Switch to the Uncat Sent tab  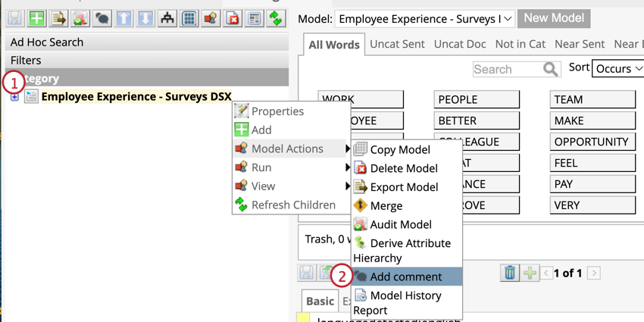click(x=397, y=45)
